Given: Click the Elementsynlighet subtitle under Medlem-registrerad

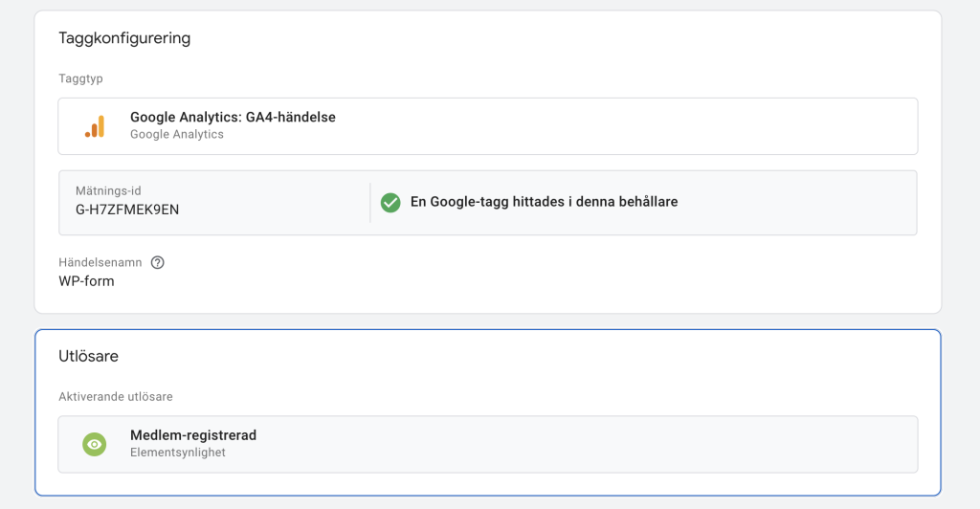Looking at the screenshot, I should pyautogui.click(x=177, y=453).
